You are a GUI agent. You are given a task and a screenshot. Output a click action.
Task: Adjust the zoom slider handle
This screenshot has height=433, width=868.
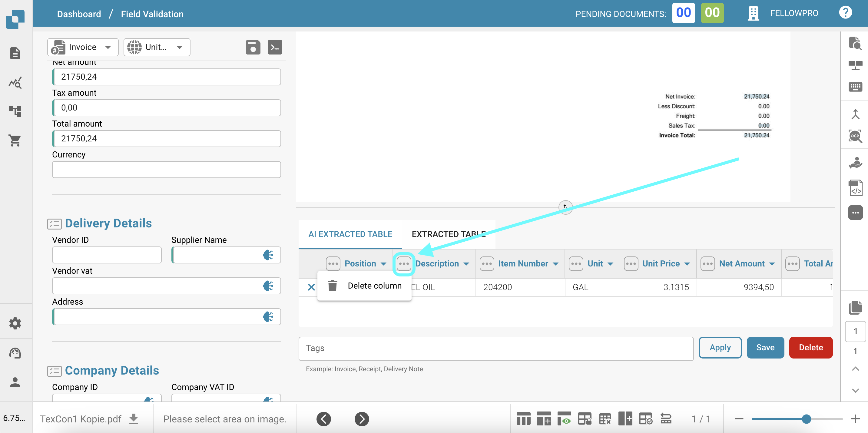point(806,419)
